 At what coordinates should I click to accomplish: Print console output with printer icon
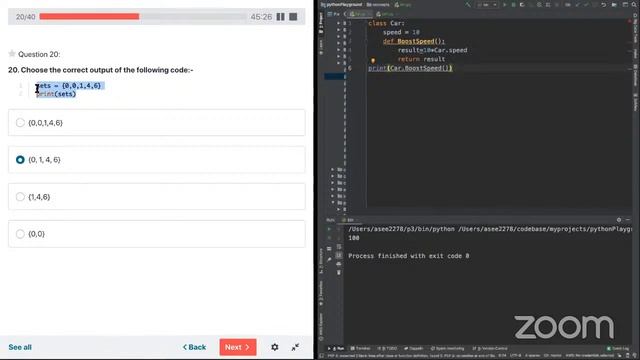click(x=339, y=264)
